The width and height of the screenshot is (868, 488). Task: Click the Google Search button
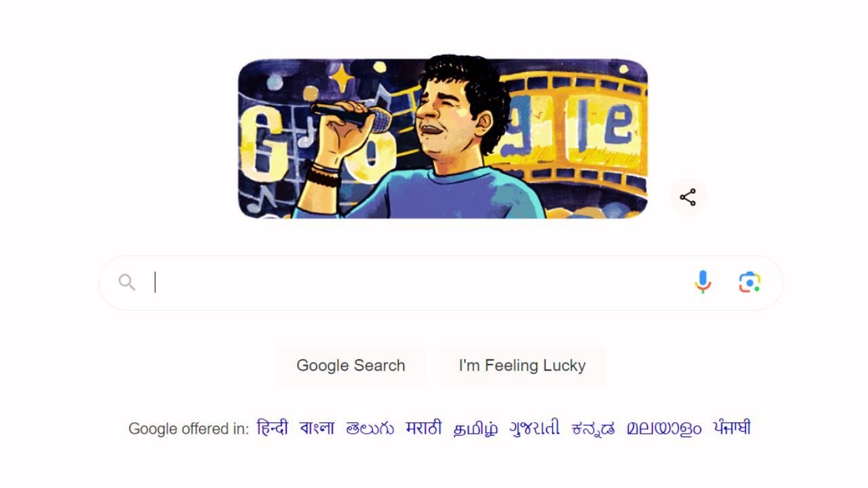tap(351, 365)
